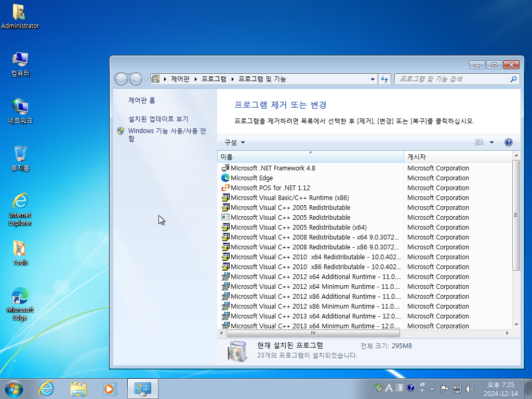
Task: Toggle the A input mode indicator
Action: [x=389, y=388]
